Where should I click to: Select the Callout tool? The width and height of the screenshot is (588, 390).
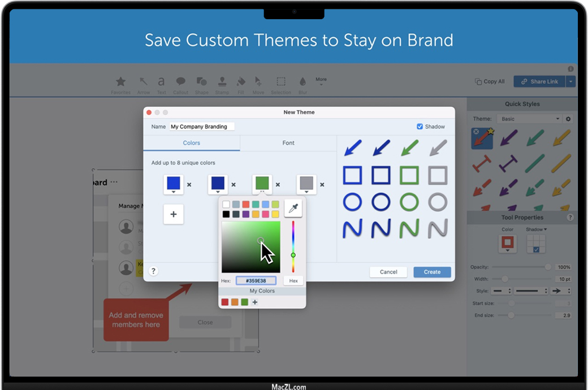click(x=180, y=84)
